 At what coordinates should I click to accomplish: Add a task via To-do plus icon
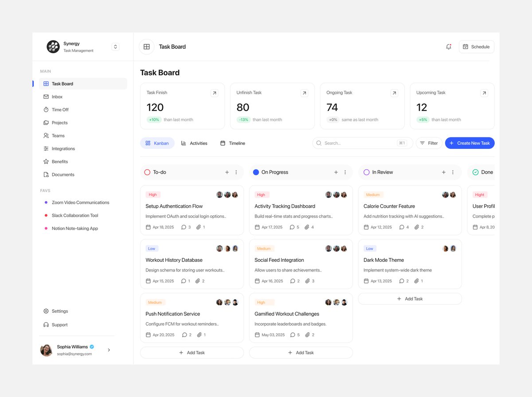point(227,172)
